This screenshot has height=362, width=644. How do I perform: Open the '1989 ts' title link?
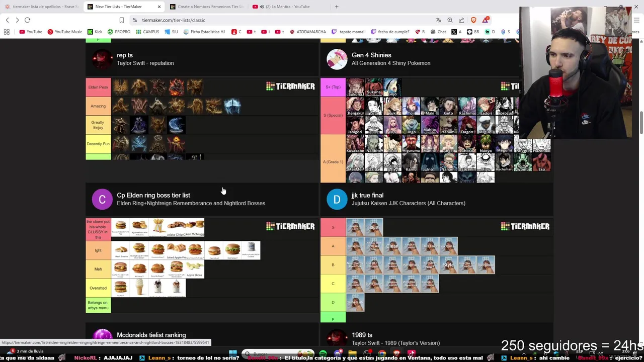pyautogui.click(x=362, y=335)
